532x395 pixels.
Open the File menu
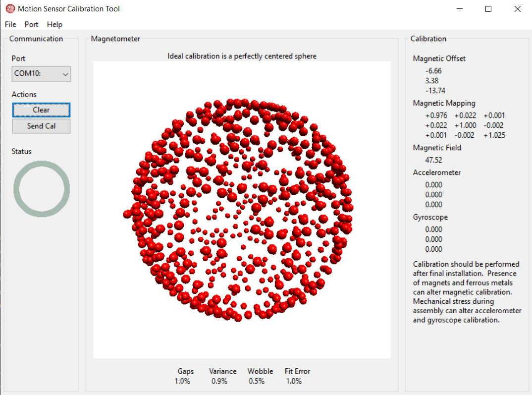pyautogui.click(x=10, y=24)
